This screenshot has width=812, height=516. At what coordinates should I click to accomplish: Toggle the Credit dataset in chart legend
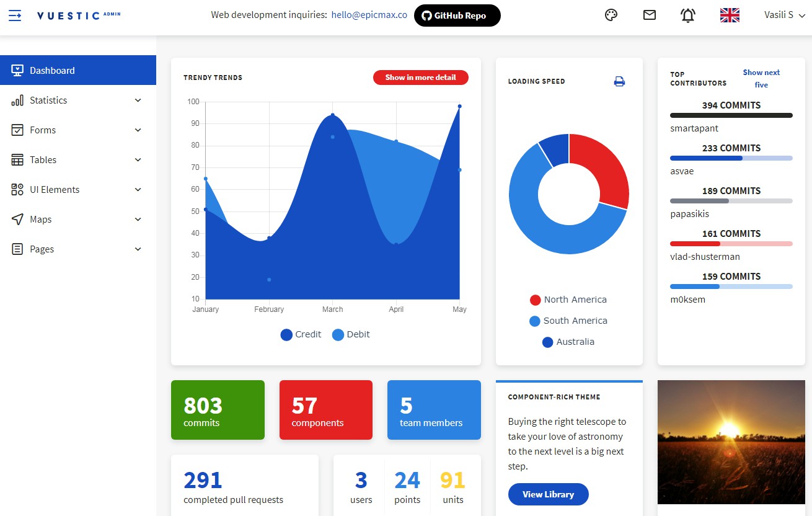(x=301, y=335)
